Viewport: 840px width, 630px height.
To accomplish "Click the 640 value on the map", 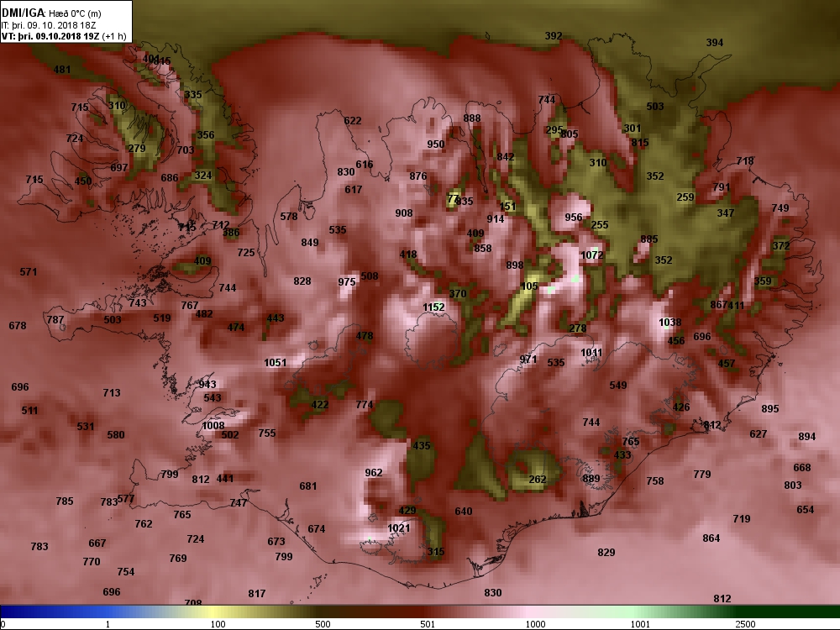I will [x=464, y=511].
